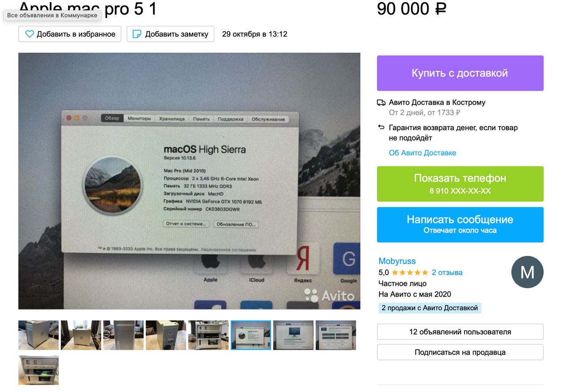Open the main listing photo
This screenshot has height=392, width=569.
189,181
